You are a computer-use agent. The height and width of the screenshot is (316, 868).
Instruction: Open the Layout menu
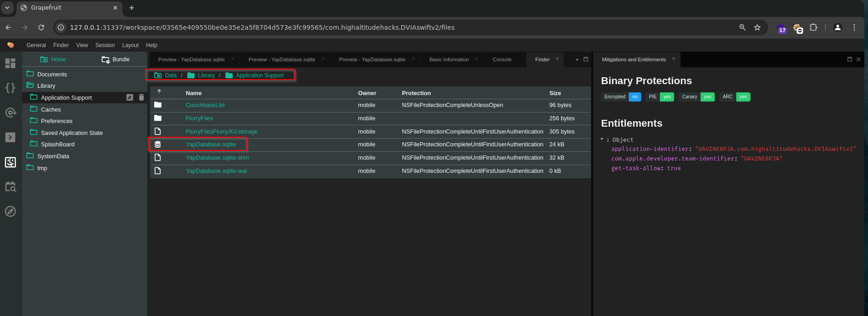point(130,45)
